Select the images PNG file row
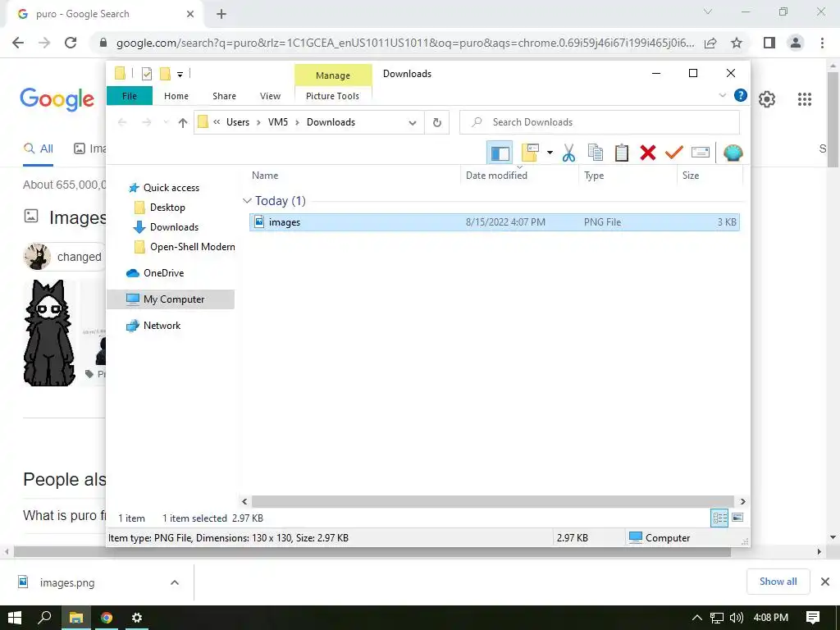 click(494, 222)
